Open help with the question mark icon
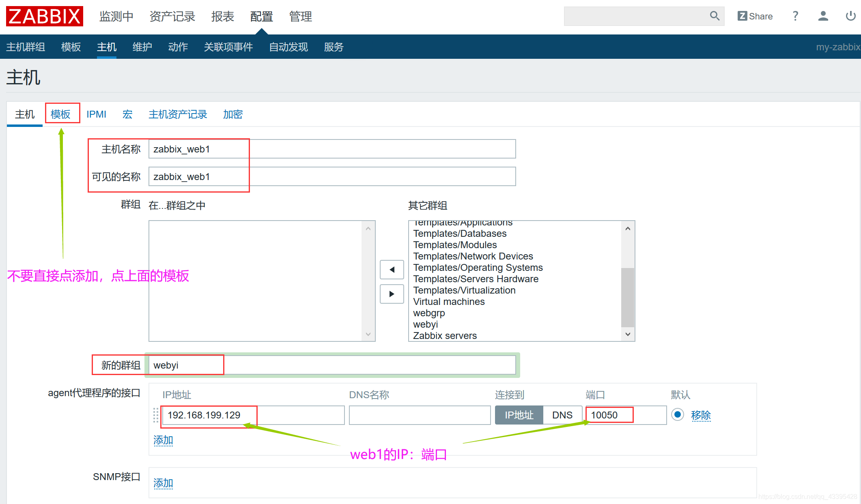This screenshot has width=861, height=504. 795,16
